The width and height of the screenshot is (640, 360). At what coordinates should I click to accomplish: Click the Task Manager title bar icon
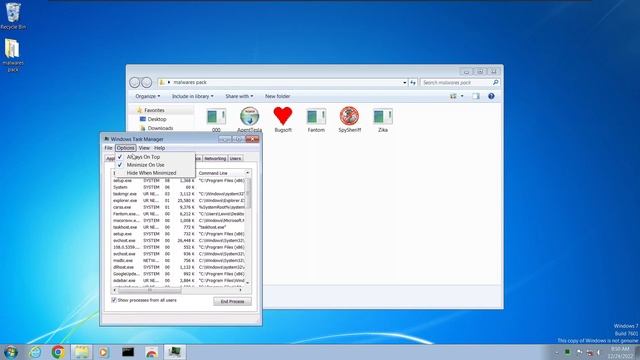(x=107, y=139)
